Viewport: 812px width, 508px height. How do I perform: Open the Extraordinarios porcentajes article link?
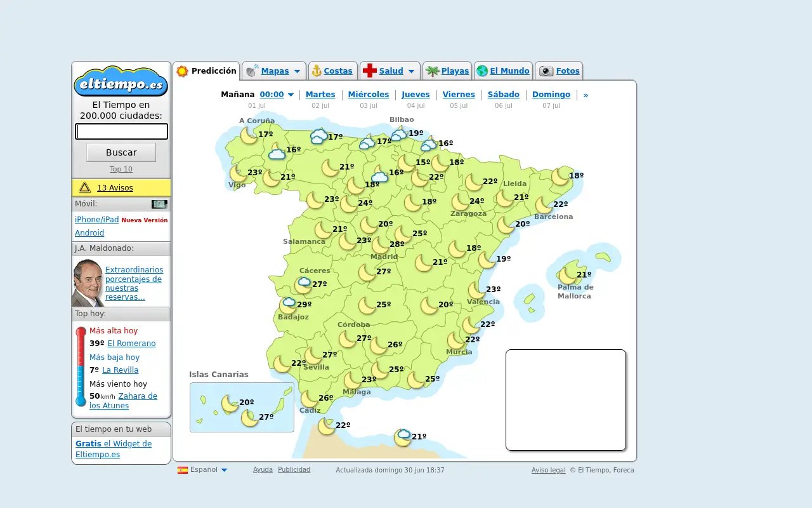pyautogui.click(x=134, y=284)
